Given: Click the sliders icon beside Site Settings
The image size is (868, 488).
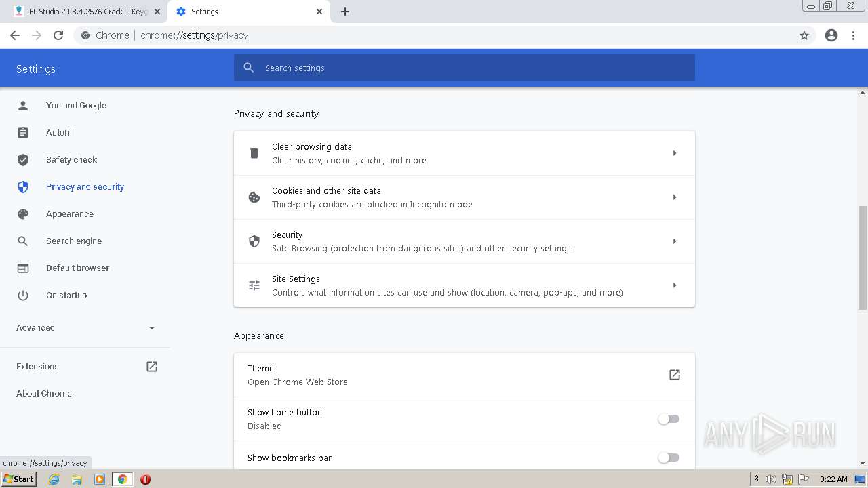Looking at the screenshot, I should pyautogui.click(x=254, y=285).
